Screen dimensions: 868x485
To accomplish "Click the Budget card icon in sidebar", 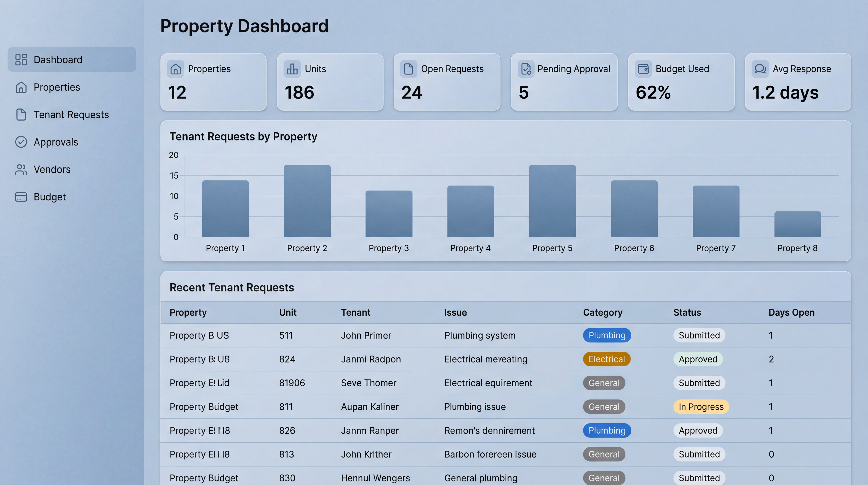I will 21,197.
